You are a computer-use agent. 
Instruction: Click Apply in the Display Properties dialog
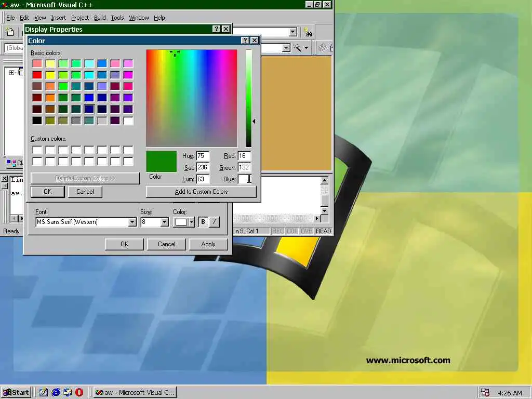point(208,244)
